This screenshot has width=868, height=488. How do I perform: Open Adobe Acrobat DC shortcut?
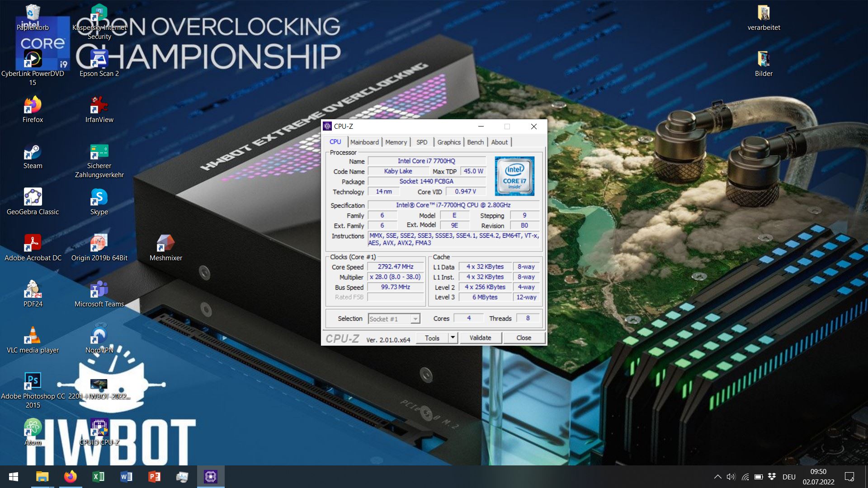[33, 248]
